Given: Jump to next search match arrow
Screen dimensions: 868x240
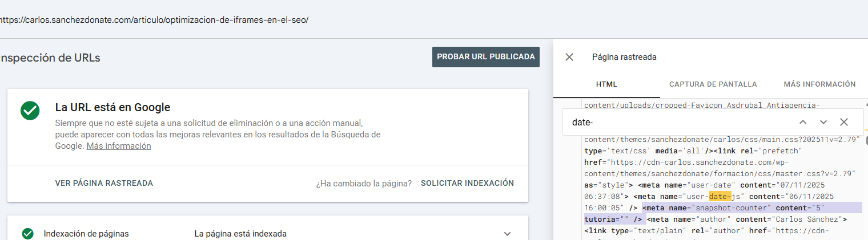Looking at the screenshot, I should (823, 122).
